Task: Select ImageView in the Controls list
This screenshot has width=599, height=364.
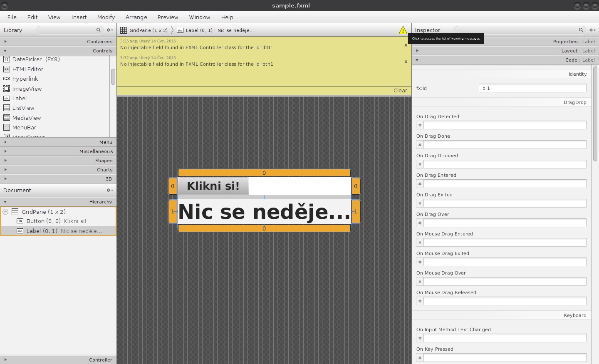Action: point(27,89)
